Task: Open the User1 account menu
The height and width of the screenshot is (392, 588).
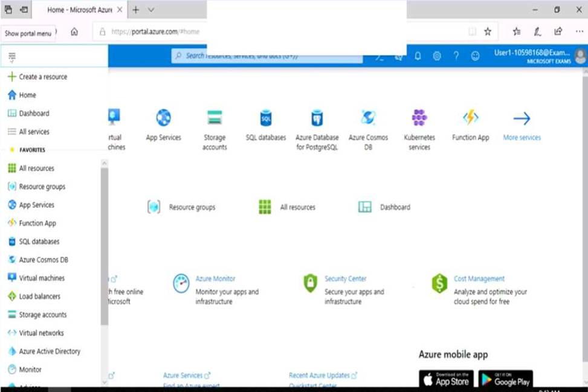Action: tap(539, 56)
